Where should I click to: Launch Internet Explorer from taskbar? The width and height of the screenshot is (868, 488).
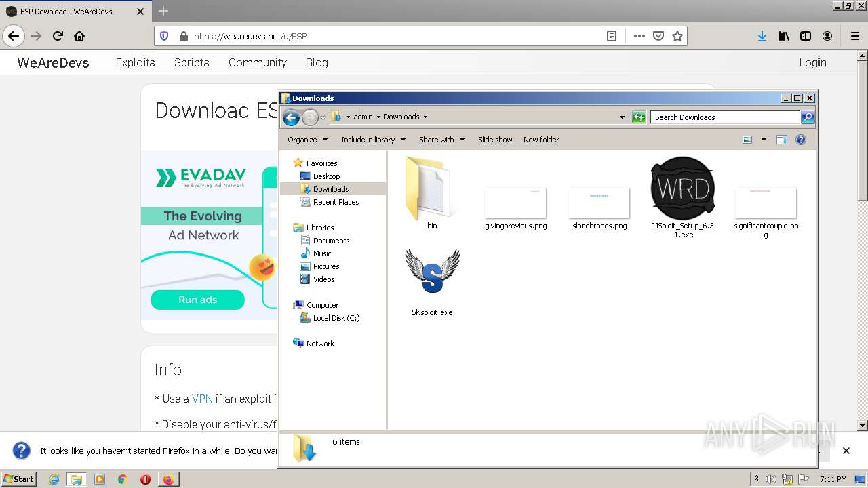click(54, 479)
